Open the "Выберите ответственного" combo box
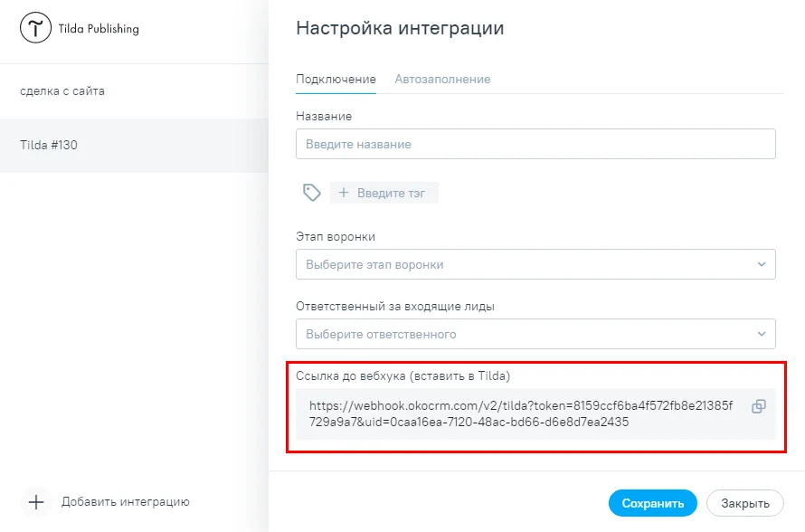Screen dimensions: 805x532 (x=535, y=334)
